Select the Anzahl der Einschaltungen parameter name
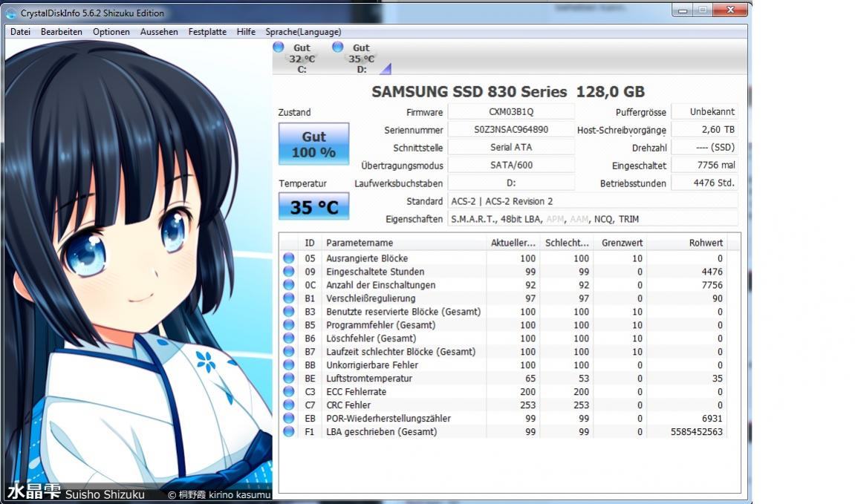This screenshot has width=855, height=504. [x=380, y=285]
